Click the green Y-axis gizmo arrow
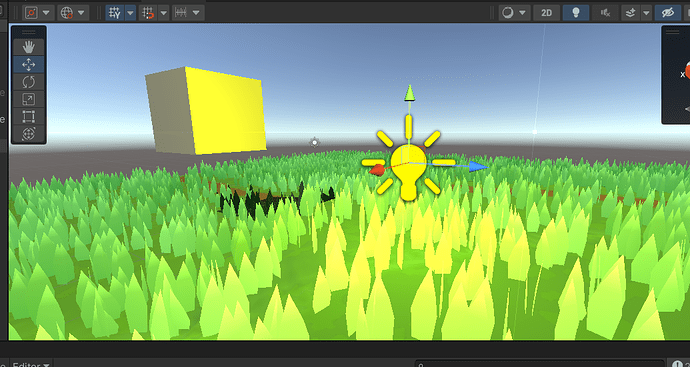This screenshot has height=367, width=690. [410, 93]
